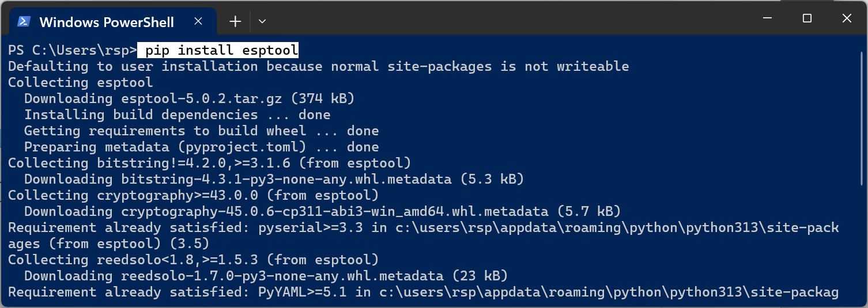The height and width of the screenshot is (308, 868).
Task: Click the reedsolo-1.7.0 download line
Action: coord(266,276)
